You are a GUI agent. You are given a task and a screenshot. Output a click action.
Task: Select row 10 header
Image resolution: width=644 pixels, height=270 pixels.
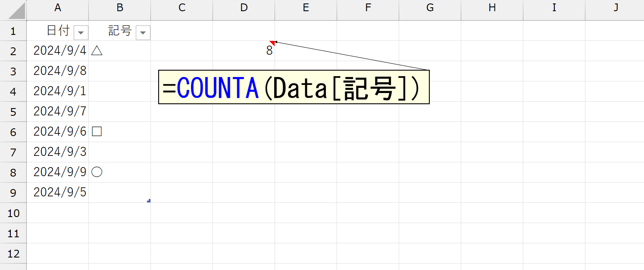tap(13, 213)
